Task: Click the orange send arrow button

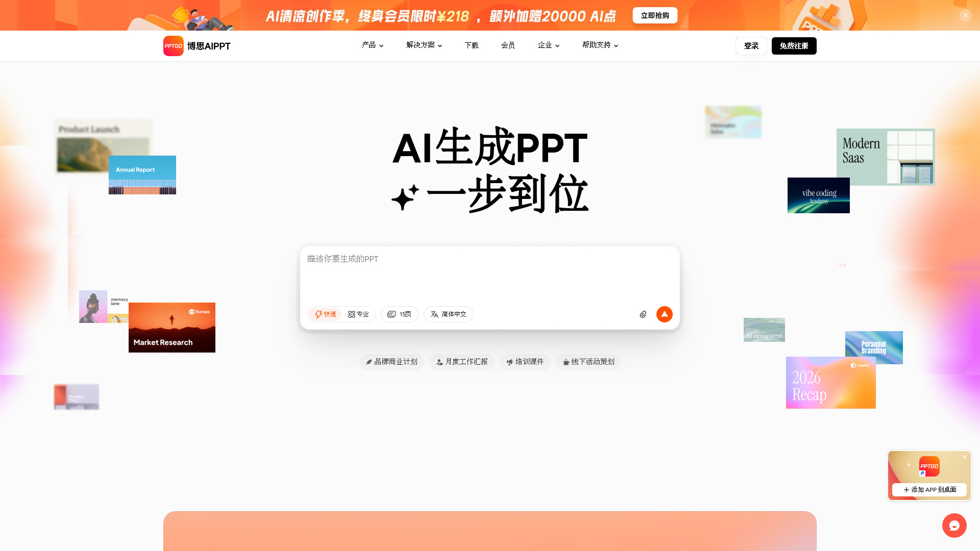Action: click(665, 314)
